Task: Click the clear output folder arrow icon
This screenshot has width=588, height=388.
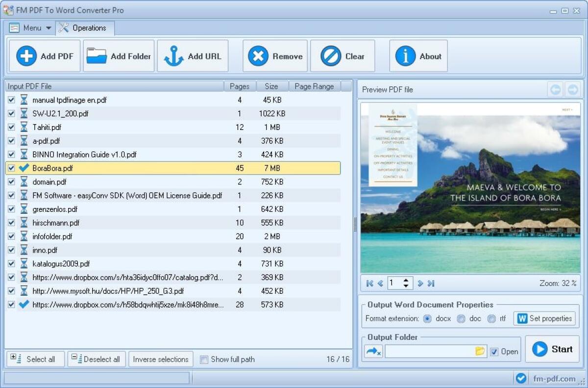Action: tap(373, 351)
